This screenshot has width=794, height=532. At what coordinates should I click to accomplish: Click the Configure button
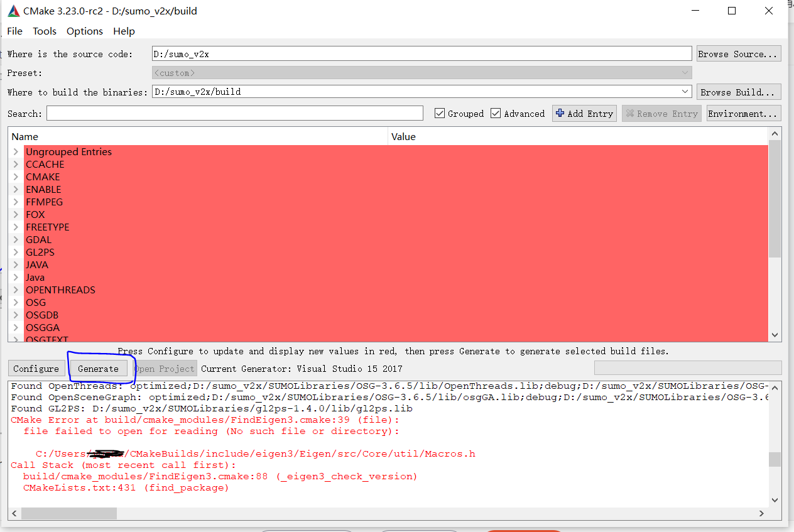coord(36,369)
